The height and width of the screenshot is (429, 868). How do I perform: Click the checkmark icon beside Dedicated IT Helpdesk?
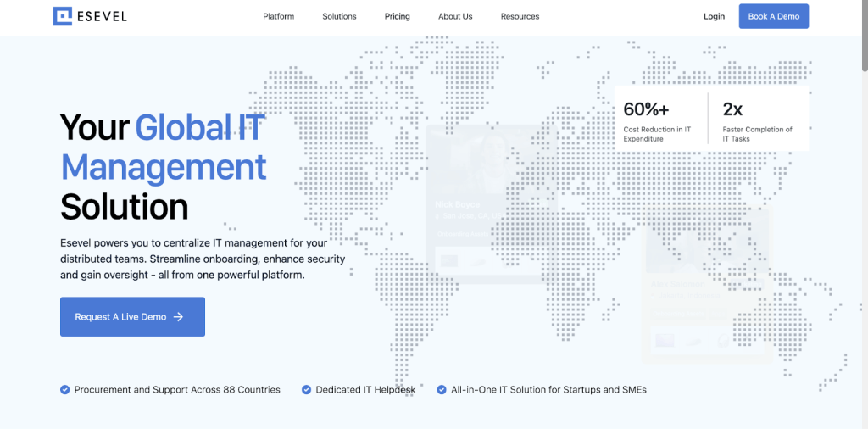click(x=306, y=390)
